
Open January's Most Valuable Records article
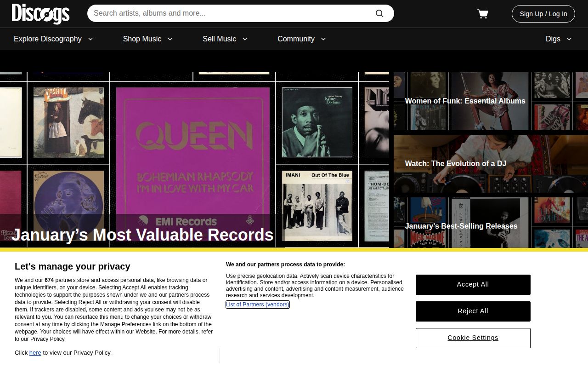coord(142,235)
